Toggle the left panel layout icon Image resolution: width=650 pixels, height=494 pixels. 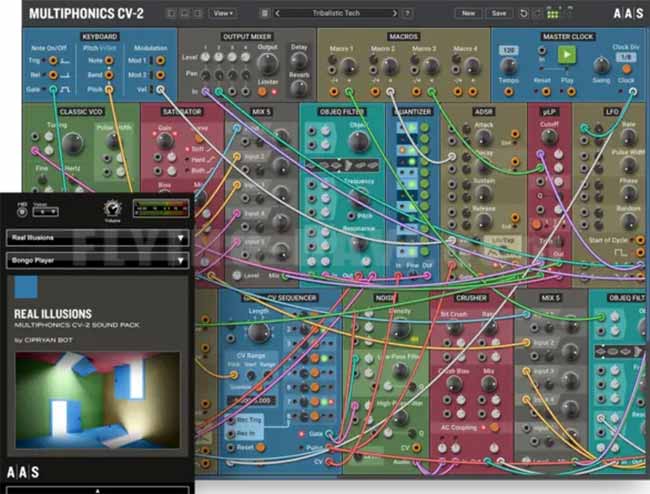pyautogui.click(x=171, y=13)
